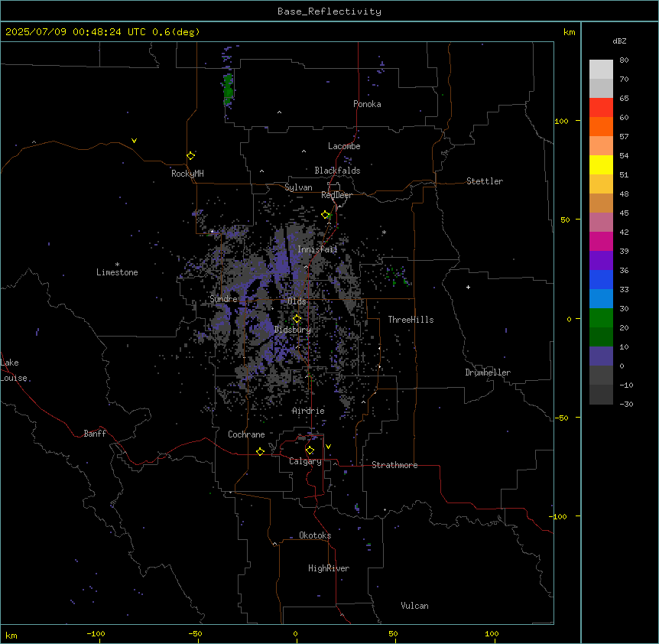Click the 80 dBZ legend value
This screenshot has width=659, height=644.
point(624,60)
